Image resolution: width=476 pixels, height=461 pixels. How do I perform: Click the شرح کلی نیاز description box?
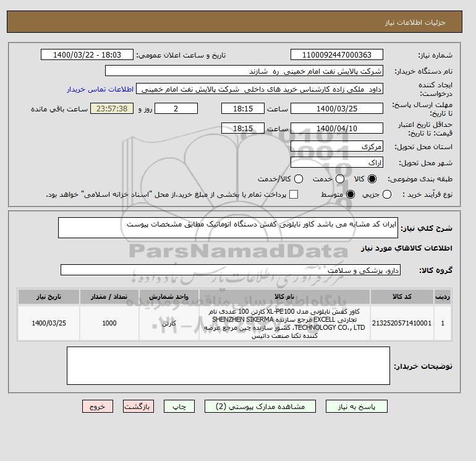[228, 228]
